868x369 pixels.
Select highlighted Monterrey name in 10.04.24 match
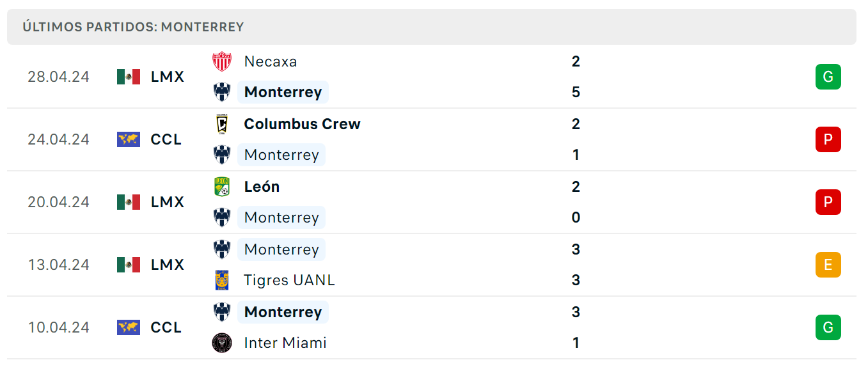point(283,312)
